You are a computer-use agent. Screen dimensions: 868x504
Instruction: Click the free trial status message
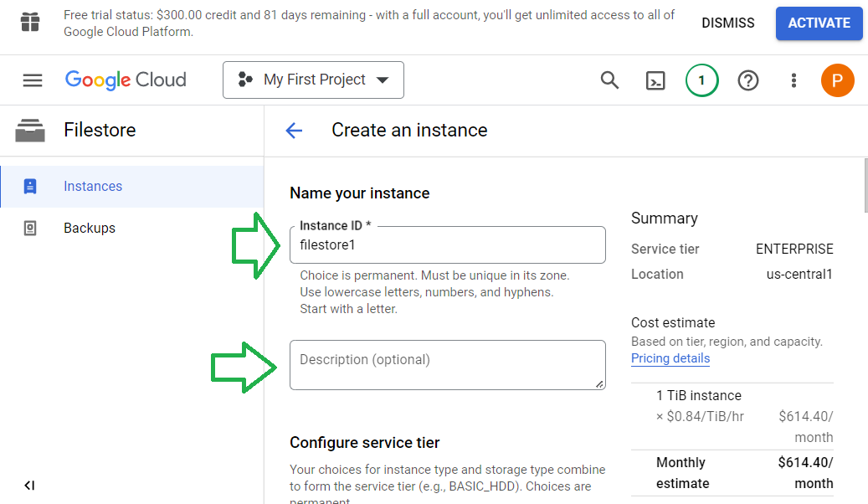click(x=369, y=23)
